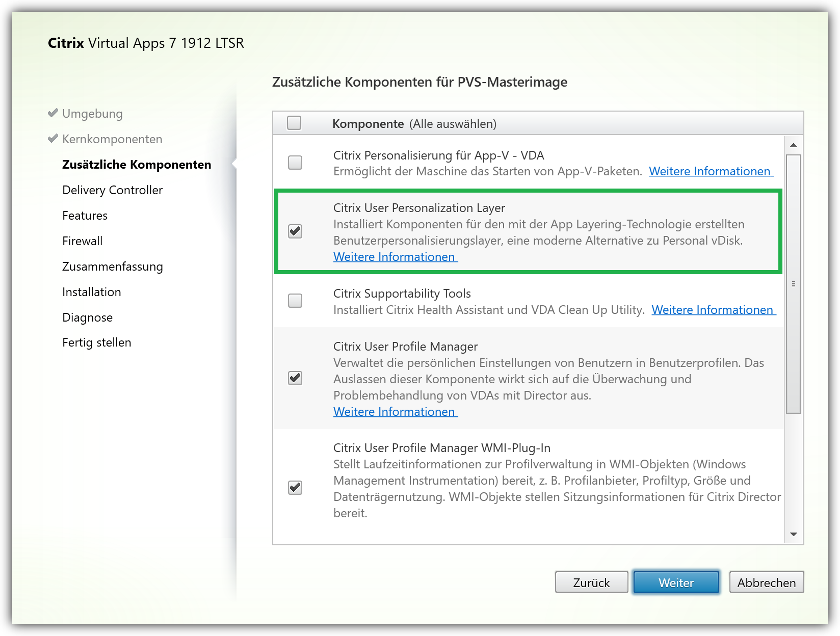
Task: Uncheck Citrix User Personalization Layer
Action: coord(295,231)
